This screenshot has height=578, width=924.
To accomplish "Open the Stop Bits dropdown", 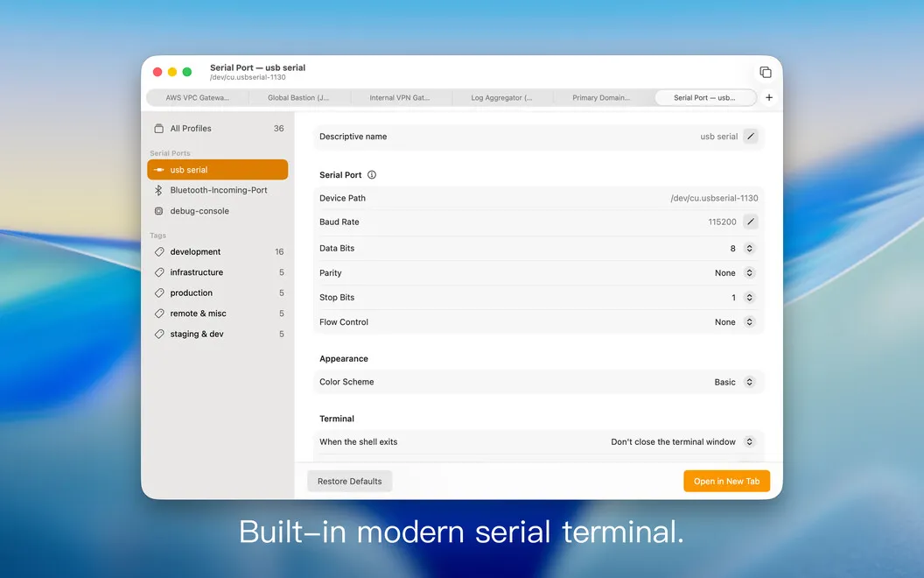I will pyautogui.click(x=749, y=297).
